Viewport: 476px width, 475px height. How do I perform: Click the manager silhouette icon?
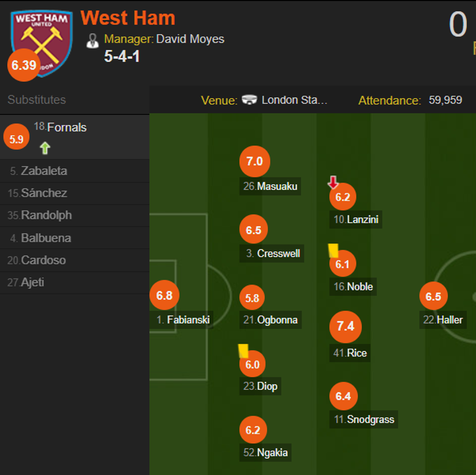point(92,41)
